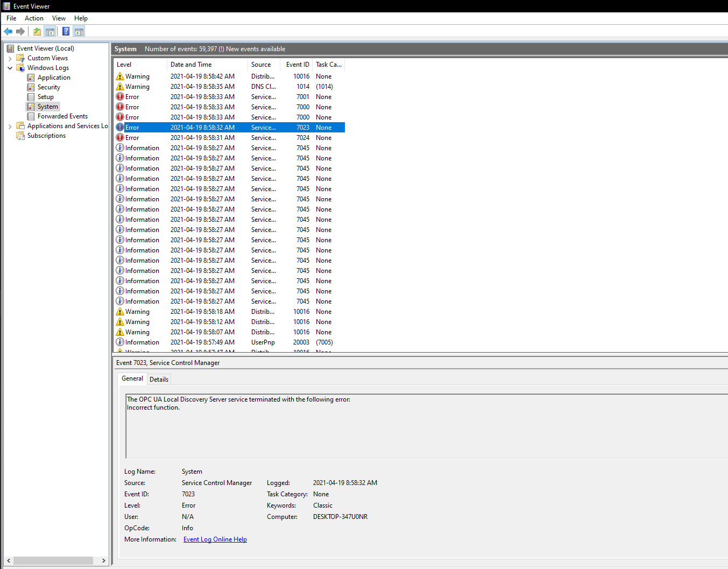Select first error event with ID 7000
This screenshot has width=728, height=569.
[230, 107]
